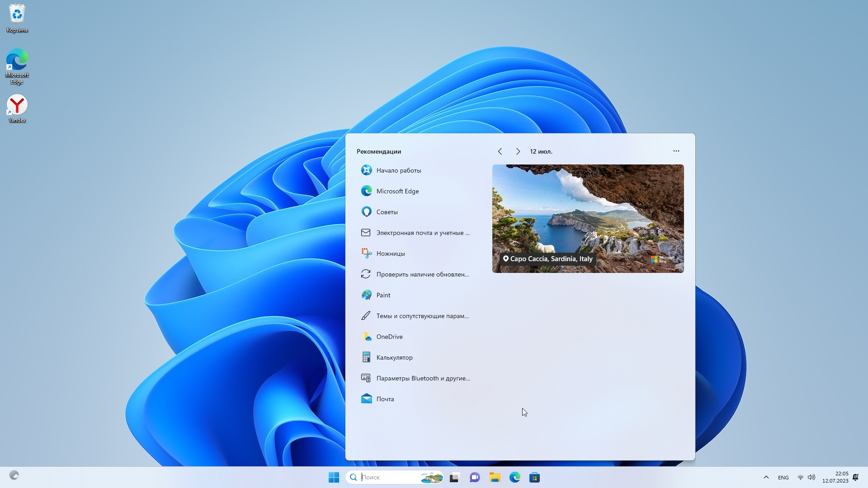Screen dimensions: 868x488
Task: Go to next day's Bing image
Action: click(518, 151)
